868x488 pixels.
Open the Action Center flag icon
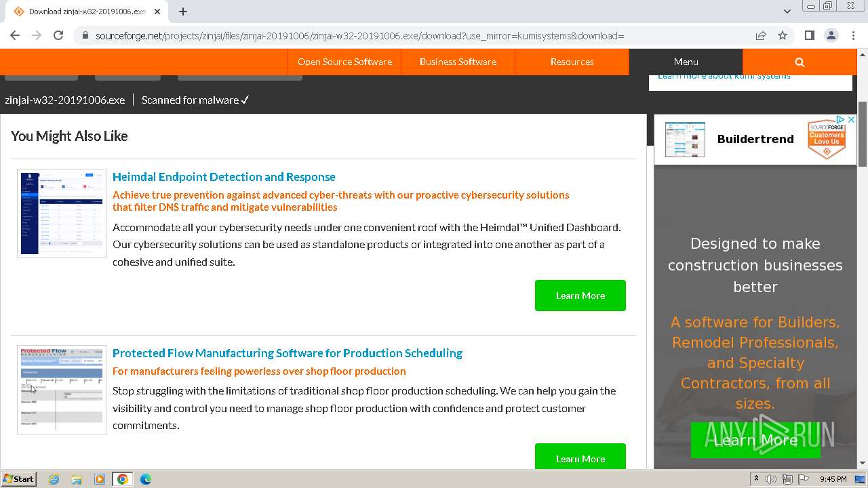802,479
